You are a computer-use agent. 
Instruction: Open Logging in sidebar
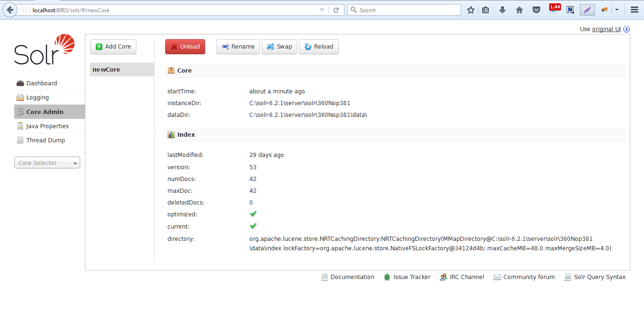click(50, 98)
